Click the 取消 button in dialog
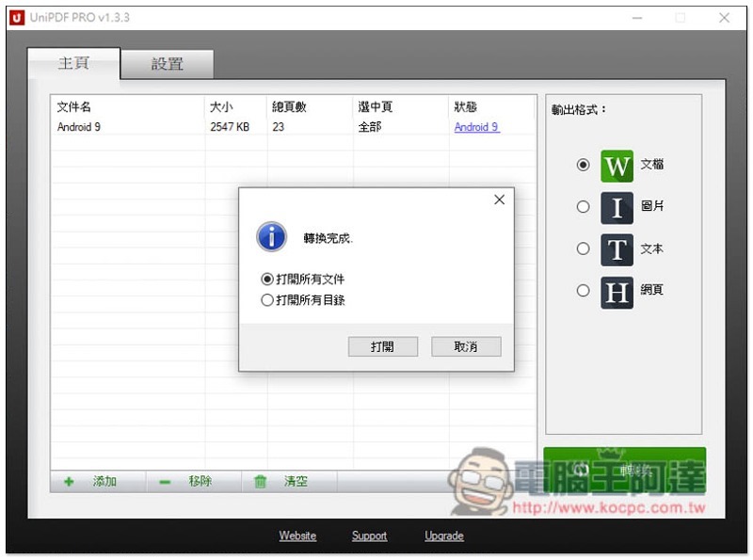Viewport: 753px width, 560px height. click(x=466, y=346)
